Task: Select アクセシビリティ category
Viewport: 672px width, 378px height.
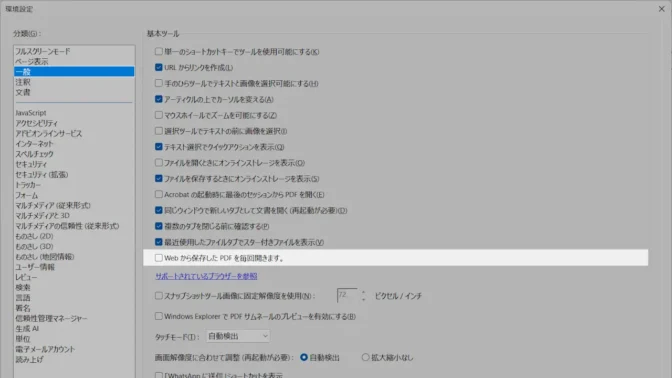Action: tap(74, 123)
